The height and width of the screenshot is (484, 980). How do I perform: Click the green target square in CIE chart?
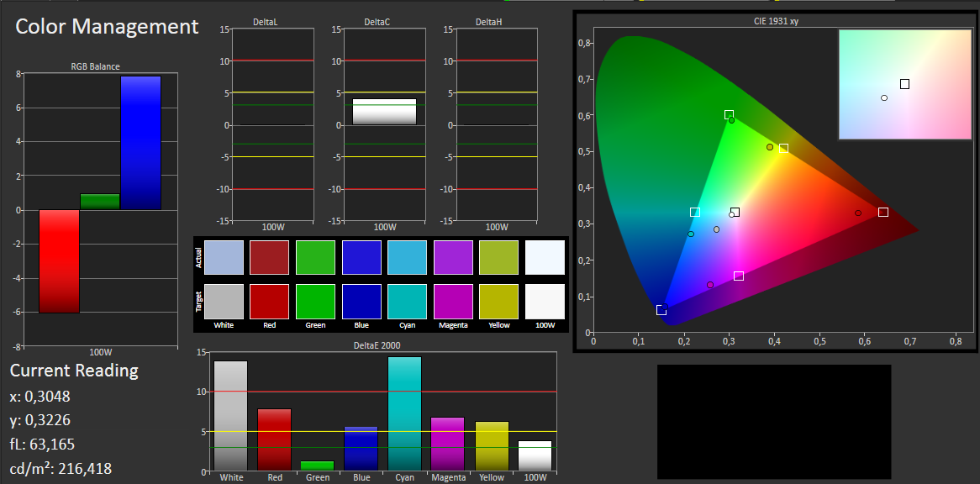pyautogui.click(x=729, y=115)
